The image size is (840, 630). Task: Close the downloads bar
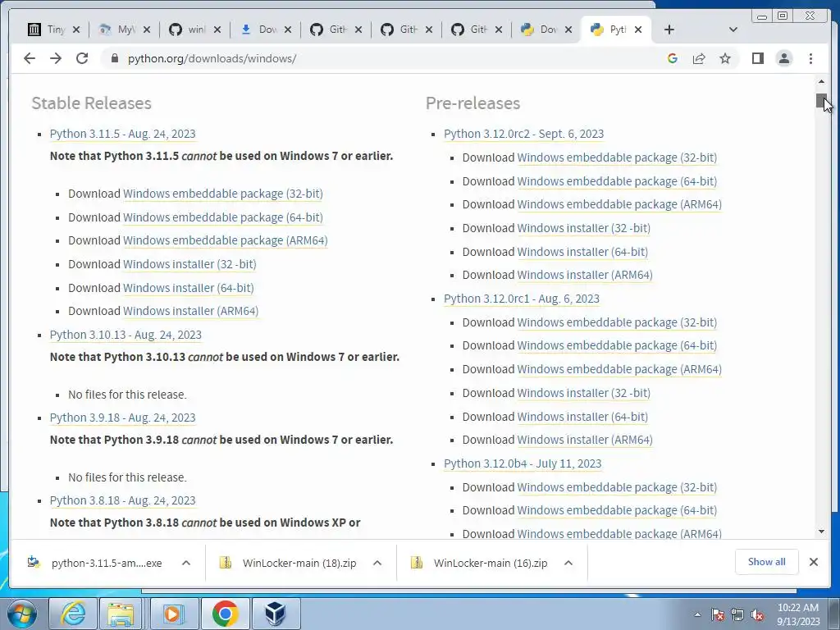click(814, 562)
